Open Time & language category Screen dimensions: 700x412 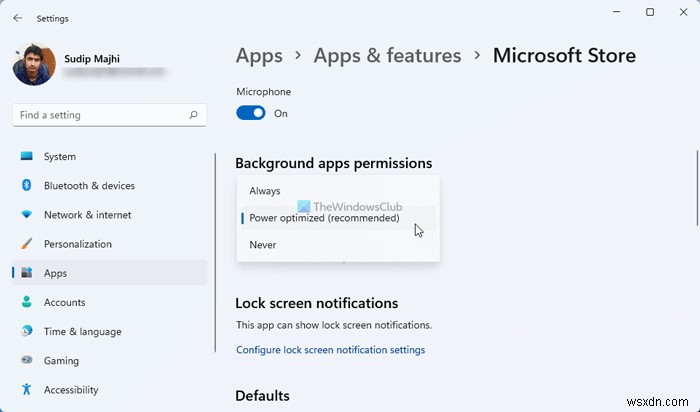click(109, 332)
